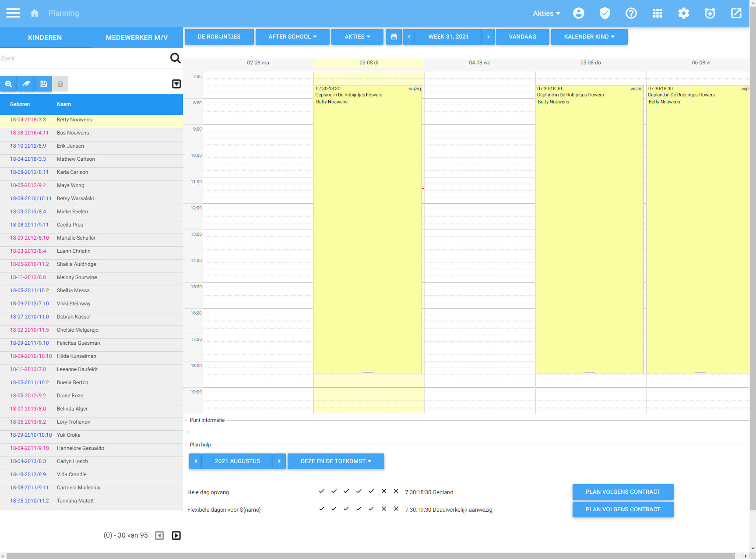Click the VANDAAG button

point(522,37)
